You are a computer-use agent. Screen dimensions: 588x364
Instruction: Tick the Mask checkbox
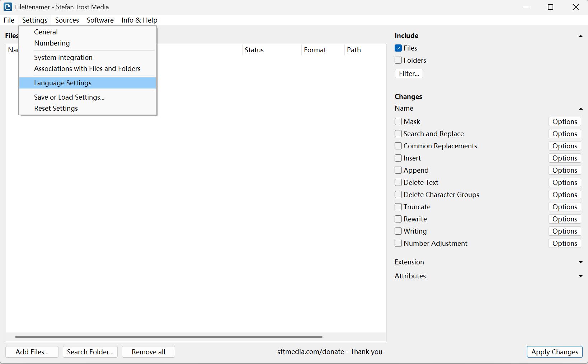click(x=398, y=121)
